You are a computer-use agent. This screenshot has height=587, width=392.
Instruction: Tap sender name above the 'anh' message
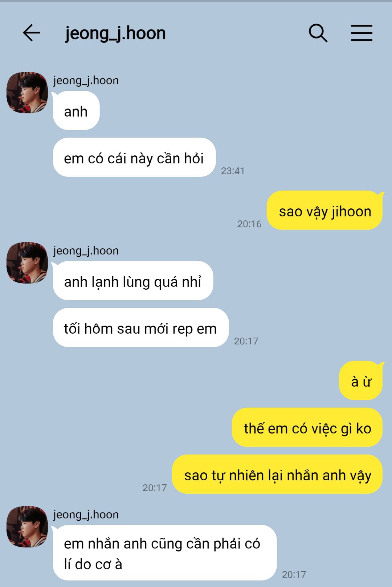pyautogui.click(x=86, y=81)
